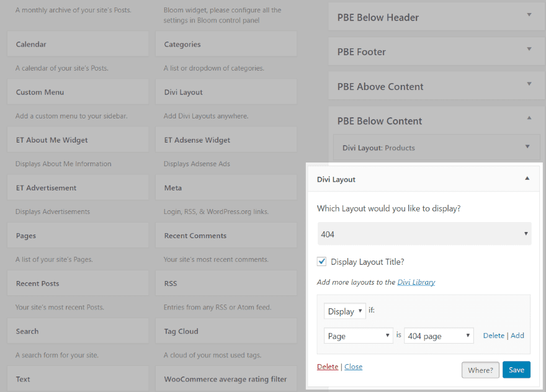The image size is (546, 392).
Task: Open the 404 layout selection dropdown
Action: click(x=424, y=234)
